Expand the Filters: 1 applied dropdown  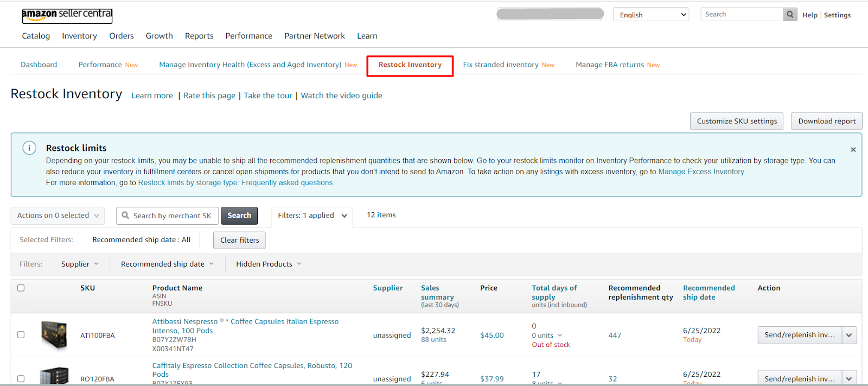pyautogui.click(x=312, y=216)
